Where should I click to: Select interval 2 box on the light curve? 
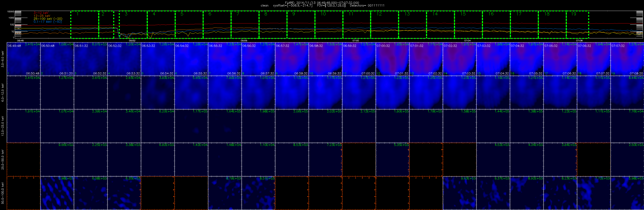[106, 25]
